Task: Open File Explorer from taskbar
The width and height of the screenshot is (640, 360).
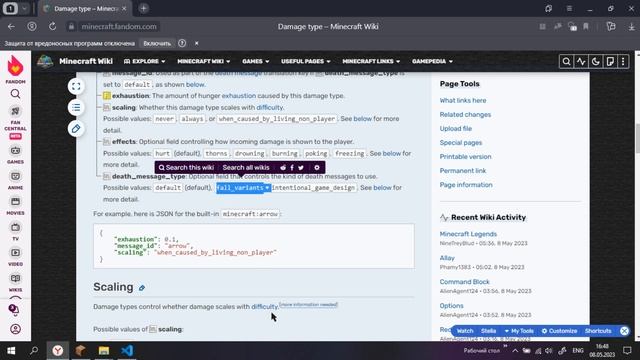Action: (104, 351)
